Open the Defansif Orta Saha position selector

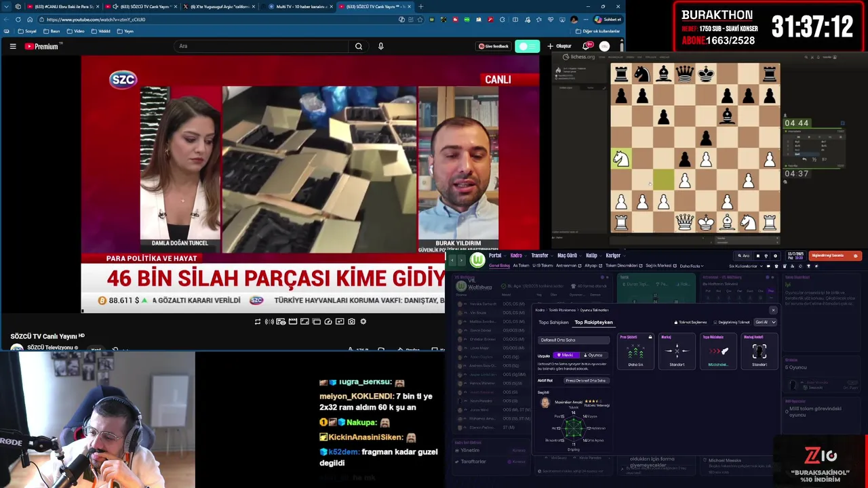[x=574, y=340]
